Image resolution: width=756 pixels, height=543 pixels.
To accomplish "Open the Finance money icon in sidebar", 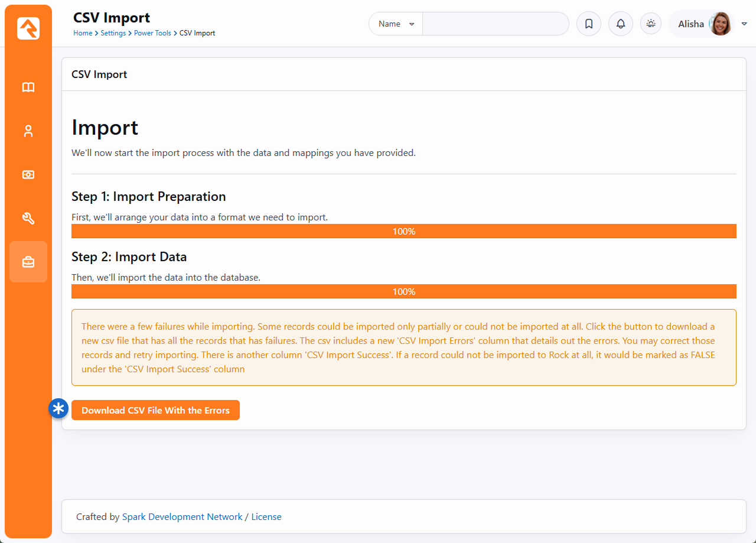I will (28, 175).
